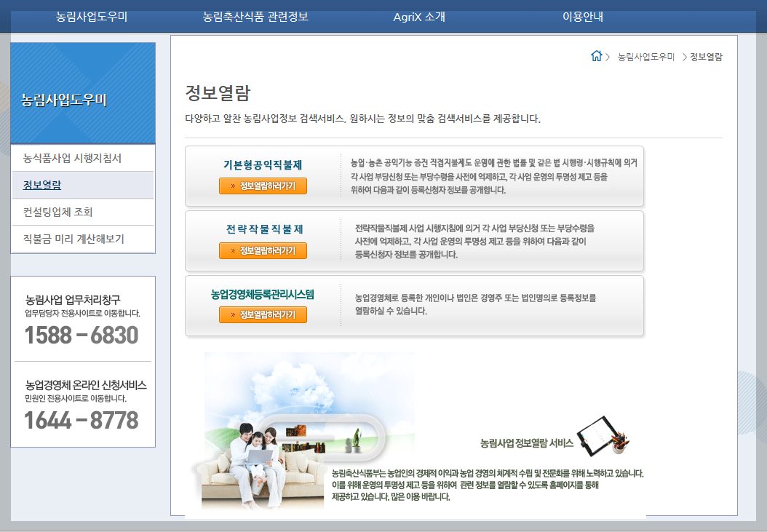Click 농림사업 정보열람 서비스 caption
Image resolution: width=767 pixels, height=532 pixels.
(527, 443)
